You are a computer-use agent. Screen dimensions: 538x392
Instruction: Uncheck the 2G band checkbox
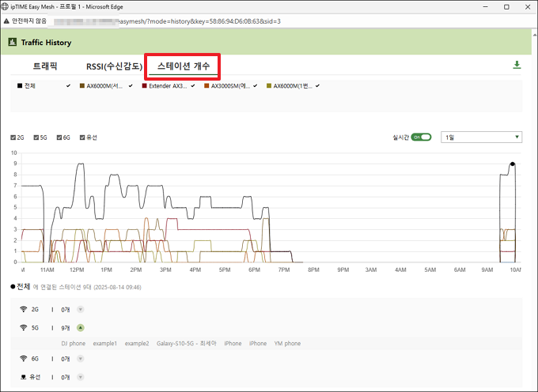(13, 138)
